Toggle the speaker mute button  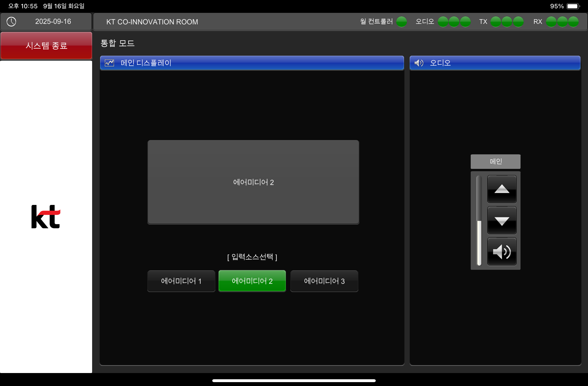(502, 252)
